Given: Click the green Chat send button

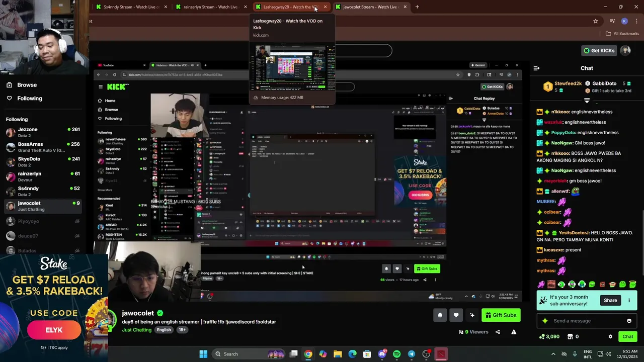Looking at the screenshot, I should [x=628, y=336].
